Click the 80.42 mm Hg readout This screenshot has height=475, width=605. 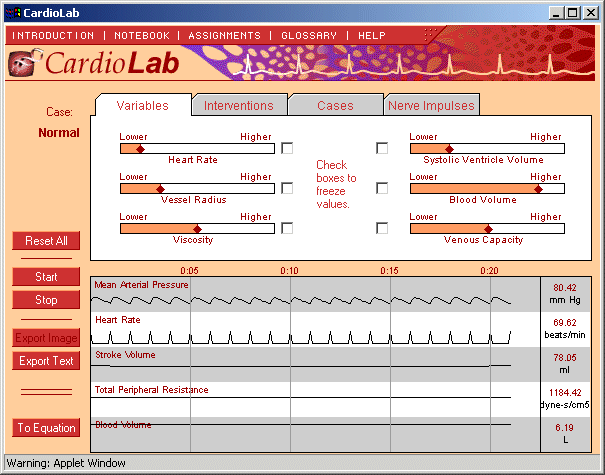click(565, 294)
